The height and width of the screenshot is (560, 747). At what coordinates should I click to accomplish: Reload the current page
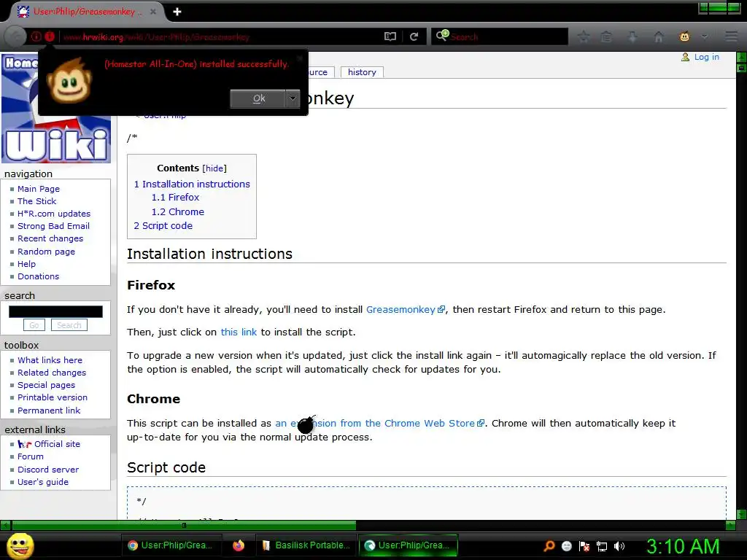coord(414,36)
